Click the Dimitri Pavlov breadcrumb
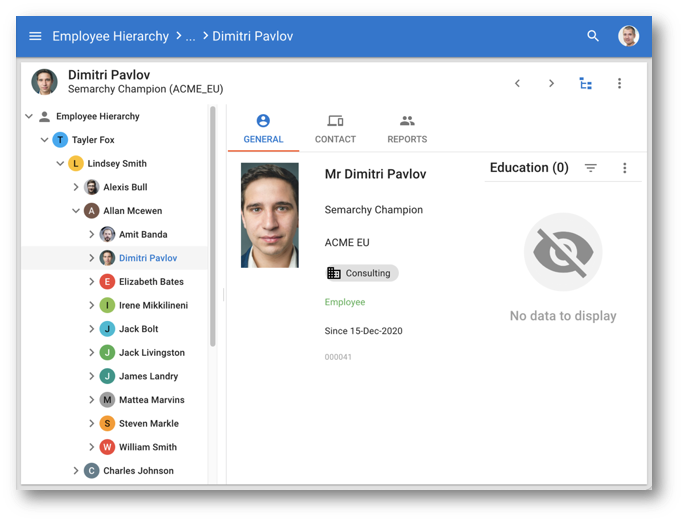The height and width of the screenshot is (521, 683). point(253,36)
